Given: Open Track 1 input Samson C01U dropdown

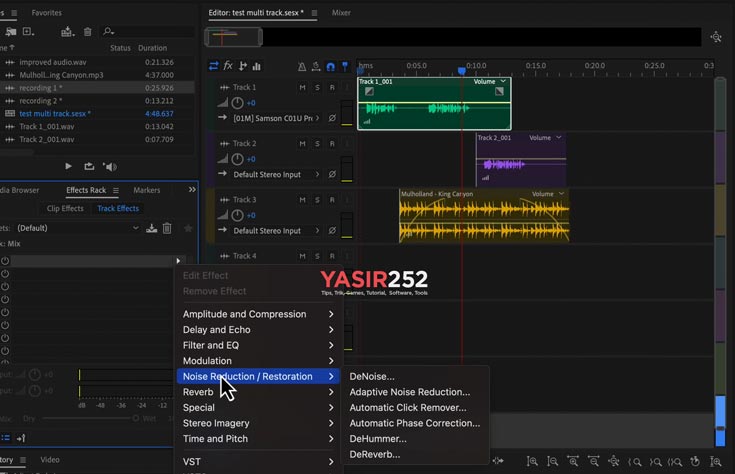Looking at the screenshot, I should [x=276, y=118].
